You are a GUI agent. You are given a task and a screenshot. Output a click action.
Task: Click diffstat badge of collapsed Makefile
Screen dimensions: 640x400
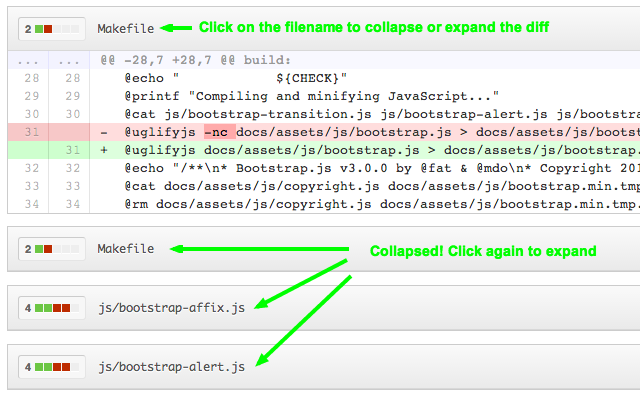tap(52, 249)
